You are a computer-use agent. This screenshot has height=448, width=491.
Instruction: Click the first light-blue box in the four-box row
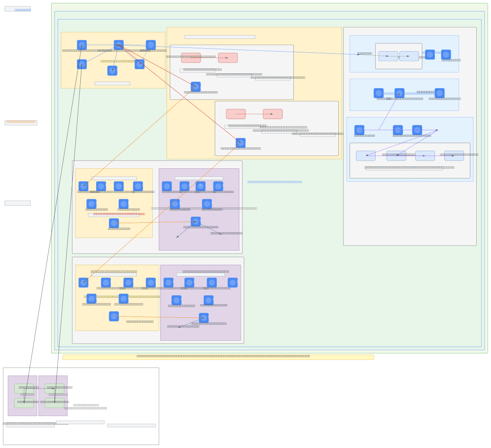click(x=365, y=156)
